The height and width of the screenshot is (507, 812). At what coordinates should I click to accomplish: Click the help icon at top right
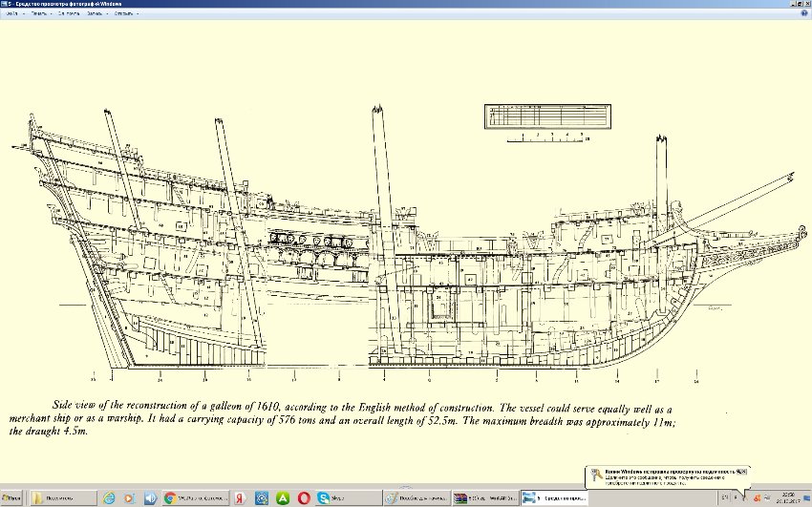pyautogui.click(x=804, y=13)
